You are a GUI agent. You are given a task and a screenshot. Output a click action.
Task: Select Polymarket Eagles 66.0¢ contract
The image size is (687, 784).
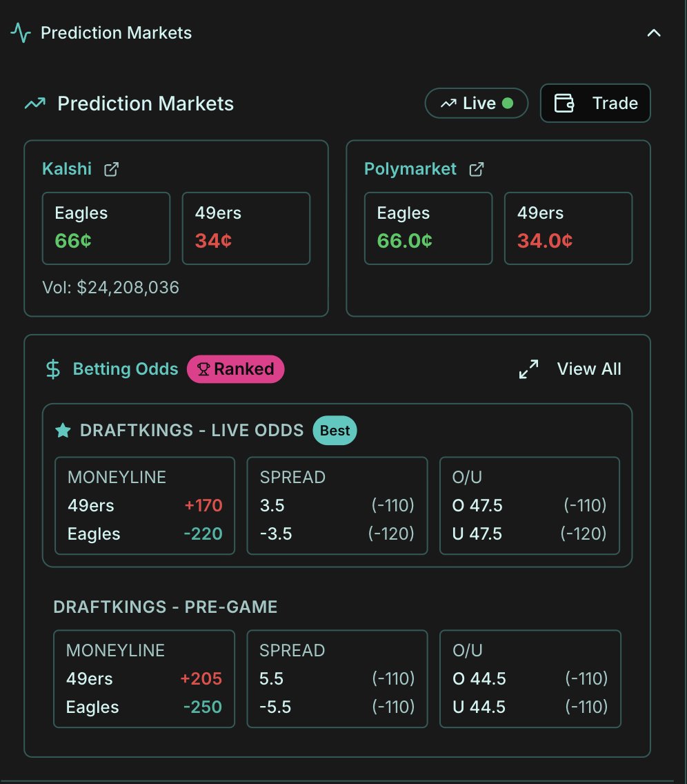click(428, 228)
